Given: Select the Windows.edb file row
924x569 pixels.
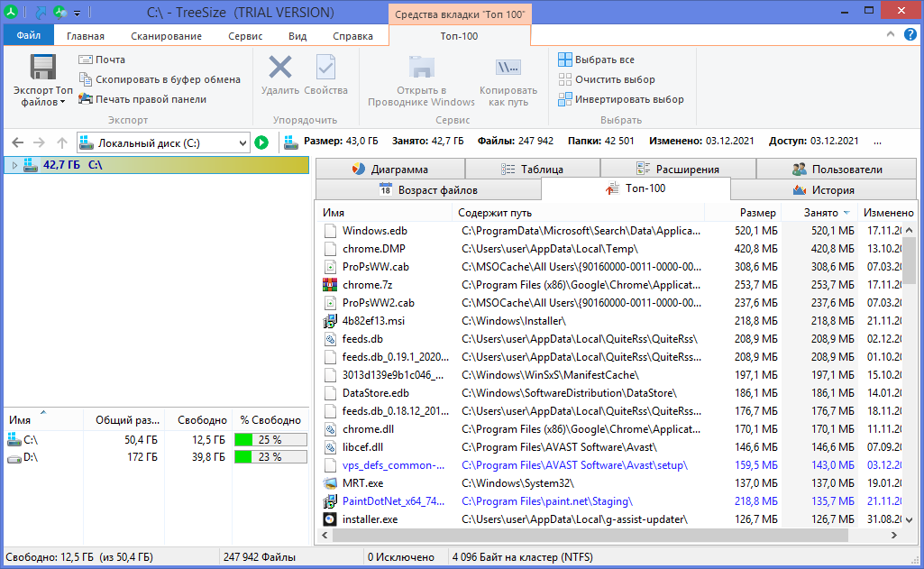Looking at the screenshot, I should click(x=610, y=231).
